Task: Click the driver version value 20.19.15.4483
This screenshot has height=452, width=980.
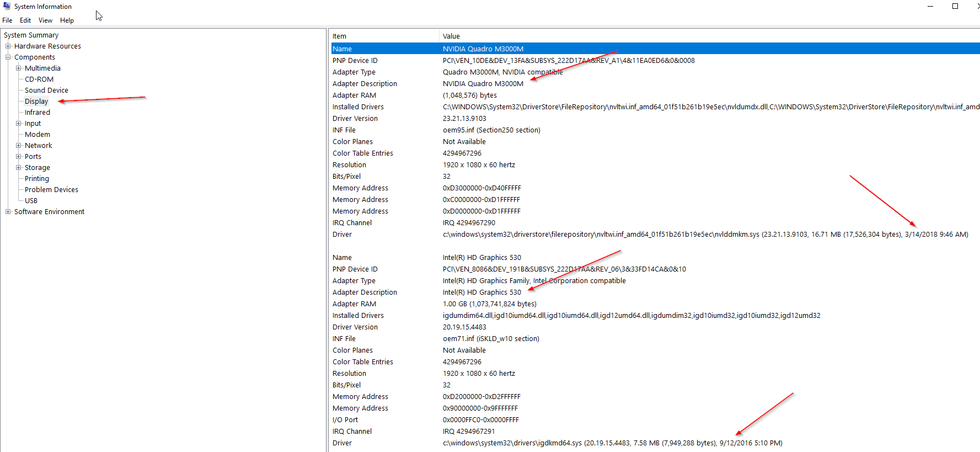Action: click(x=464, y=327)
